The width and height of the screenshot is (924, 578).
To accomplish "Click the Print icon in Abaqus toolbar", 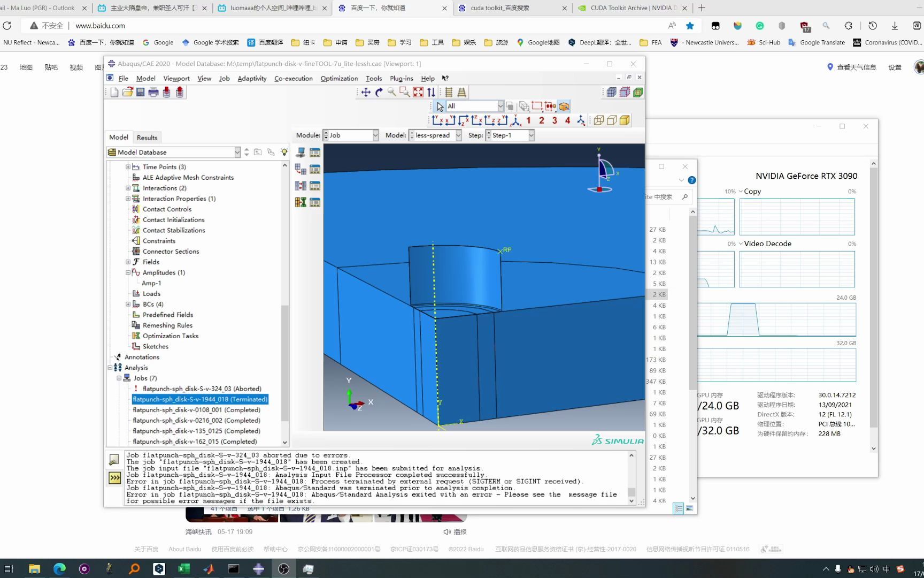I will click(153, 92).
